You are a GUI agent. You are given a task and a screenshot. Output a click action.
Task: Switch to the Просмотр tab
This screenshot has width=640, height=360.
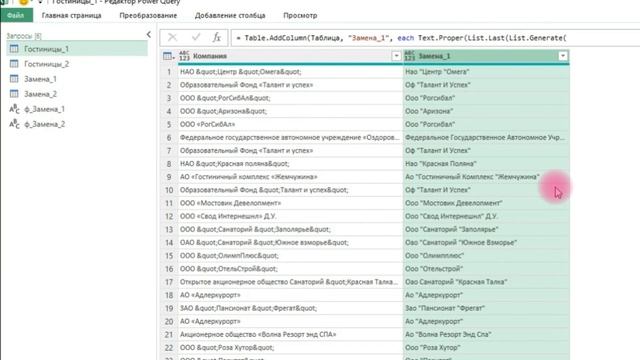click(300, 16)
